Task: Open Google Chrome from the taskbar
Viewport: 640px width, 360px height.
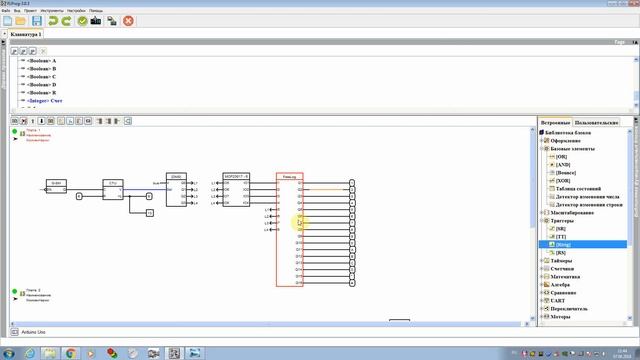Action: 71,353
